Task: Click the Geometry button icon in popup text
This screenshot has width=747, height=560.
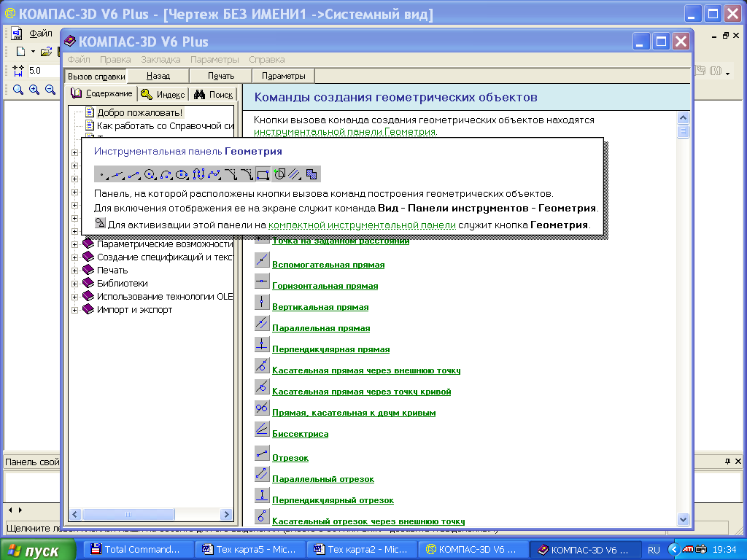Action: click(x=99, y=223)
